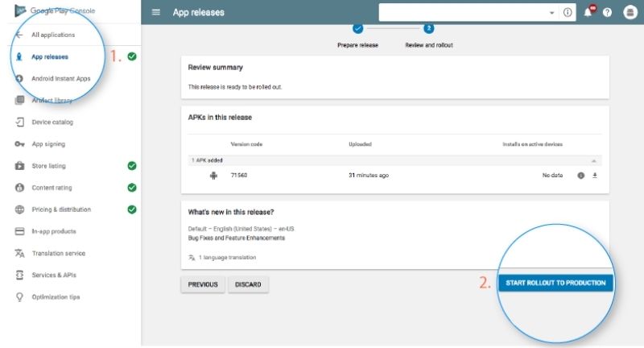Screen dimensions: 644x348
Task: Open the user account avatar
Action: tap(628, 13)
